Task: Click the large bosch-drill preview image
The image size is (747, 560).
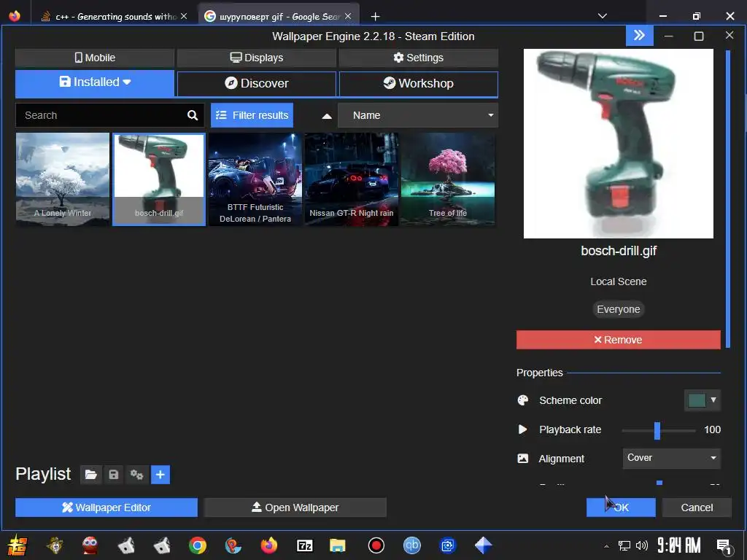Action: pos(619,144)
